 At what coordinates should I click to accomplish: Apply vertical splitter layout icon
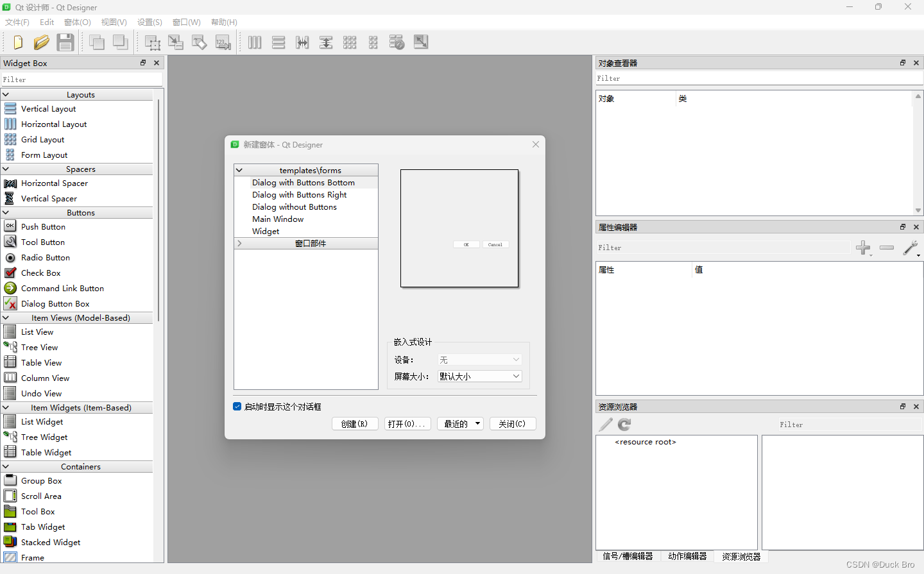[326, 42]
